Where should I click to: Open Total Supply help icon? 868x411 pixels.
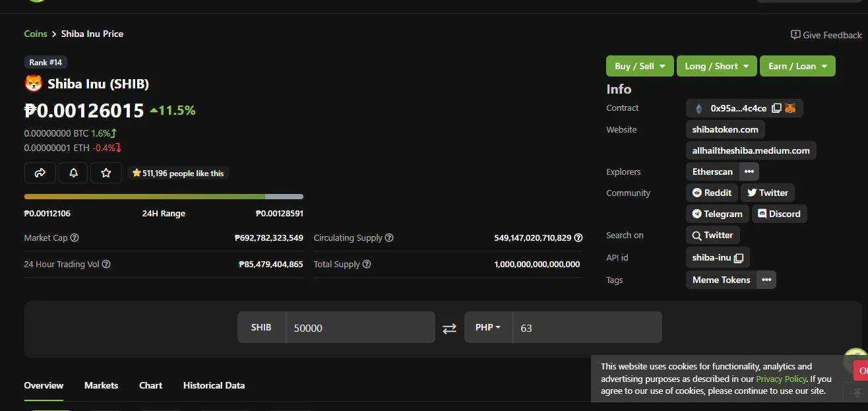(x=367, y=264)
